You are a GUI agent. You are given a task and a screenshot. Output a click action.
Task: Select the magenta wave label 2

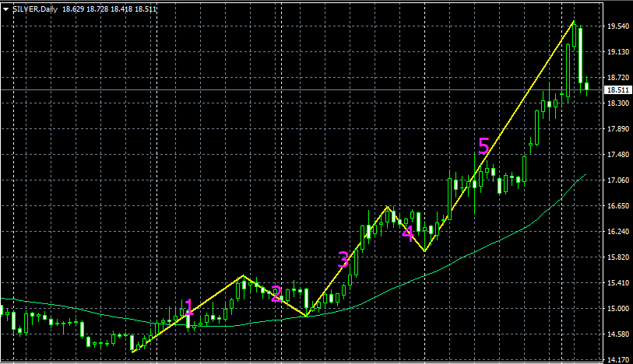[276, 295]
